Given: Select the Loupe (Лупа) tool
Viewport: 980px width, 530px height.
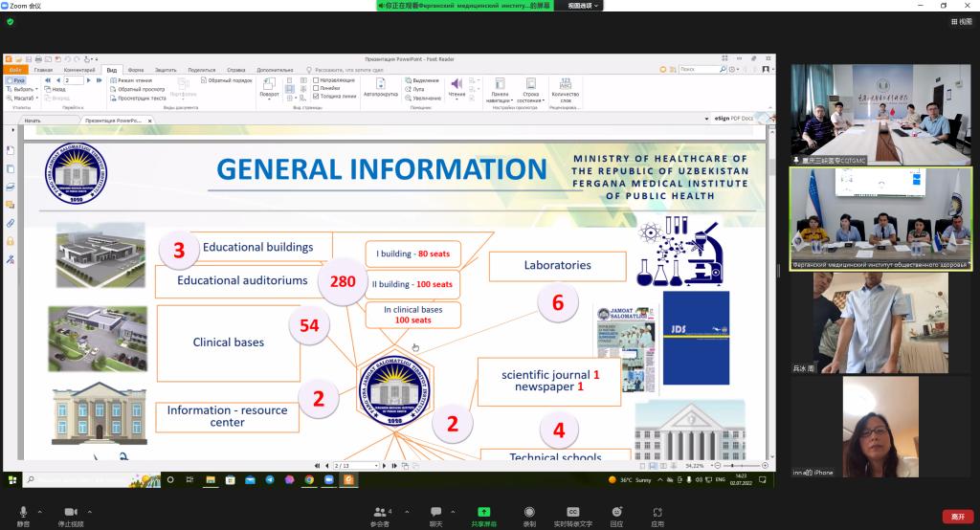Looking at the screenshot, I should tap(415, 89).
